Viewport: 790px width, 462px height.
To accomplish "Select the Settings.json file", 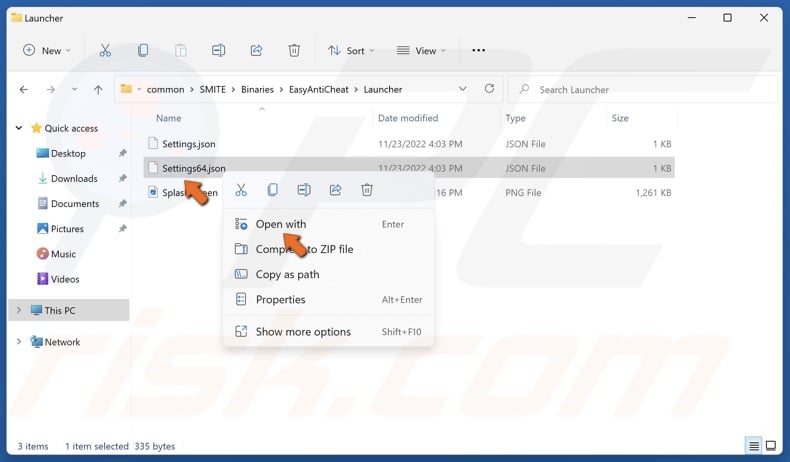I will [x=409, y=144].
